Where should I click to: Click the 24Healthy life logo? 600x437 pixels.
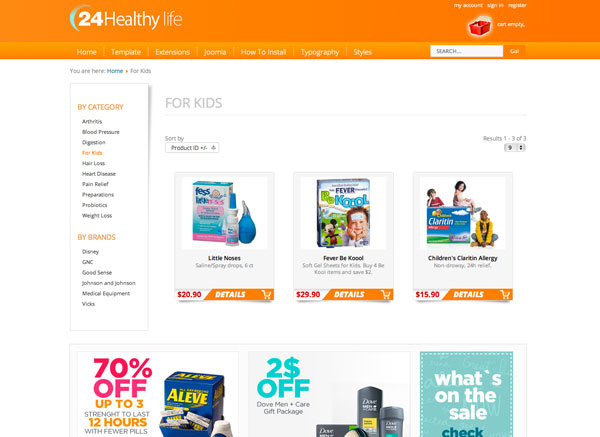point(126,18)
